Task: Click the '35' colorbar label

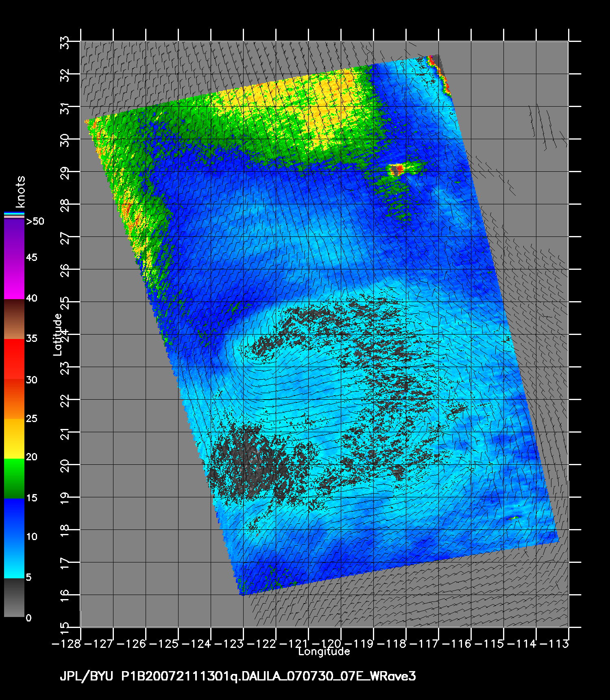Action: click(32, 338)
